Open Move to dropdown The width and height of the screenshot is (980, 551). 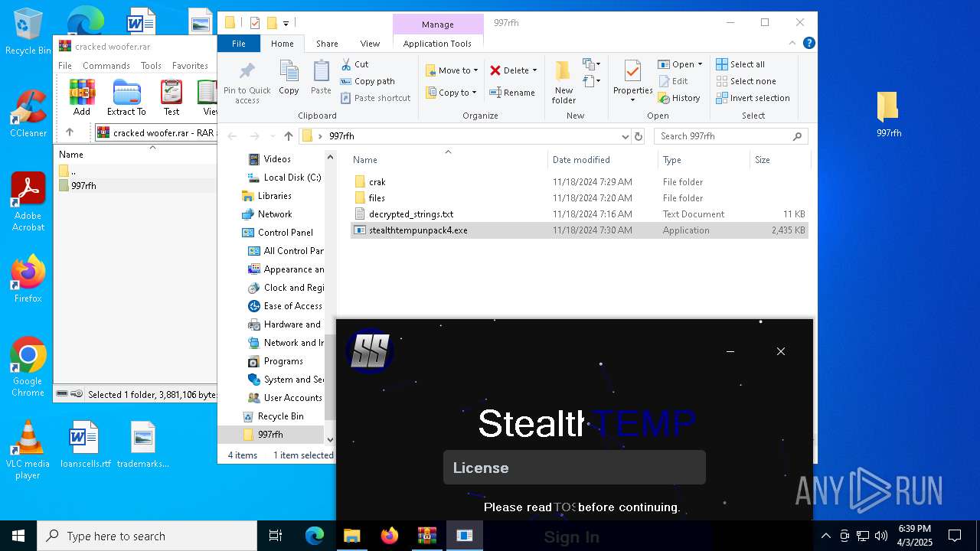452,70
